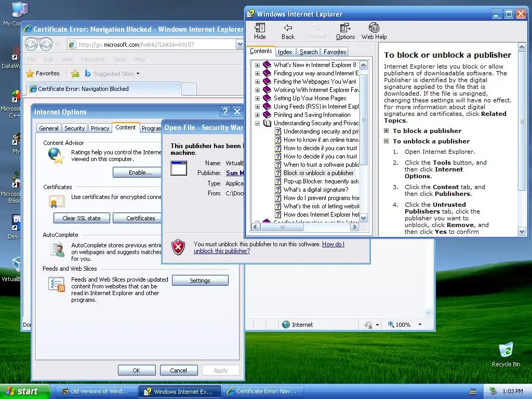This screenshot has height=399, width=532.
Task: Click the Start button
Action: coord(24,391)
